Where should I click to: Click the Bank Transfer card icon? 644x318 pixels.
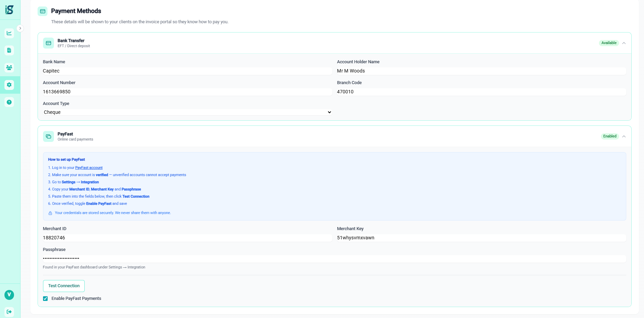tap(48, 43)
